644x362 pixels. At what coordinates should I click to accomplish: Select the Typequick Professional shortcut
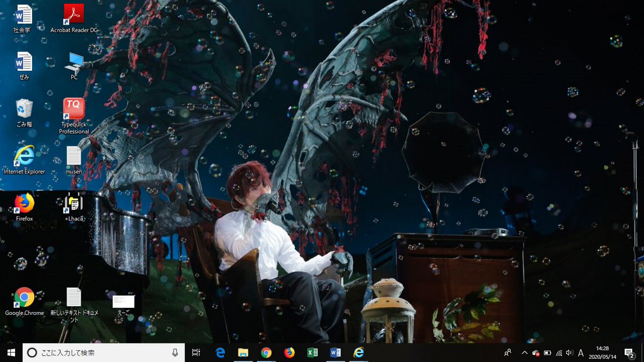[x=74, y=115]
